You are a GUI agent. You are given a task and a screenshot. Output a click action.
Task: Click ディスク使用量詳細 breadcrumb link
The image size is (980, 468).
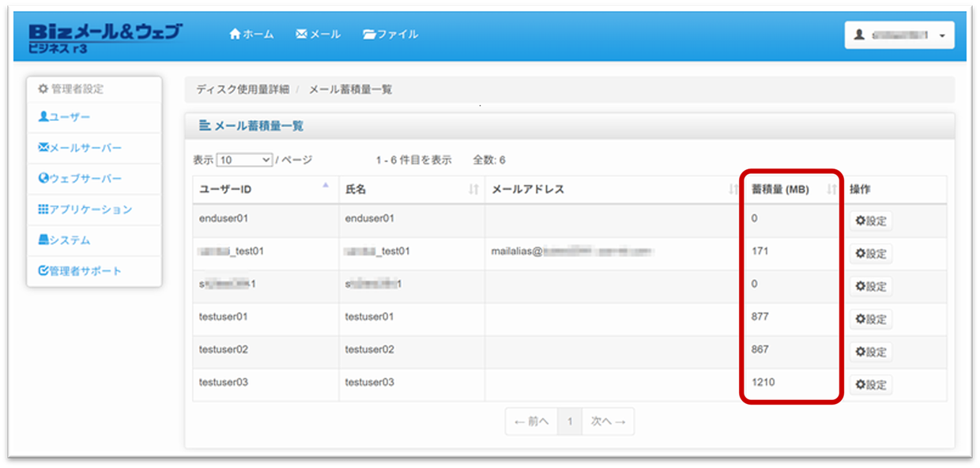click(x=243, y=89)
